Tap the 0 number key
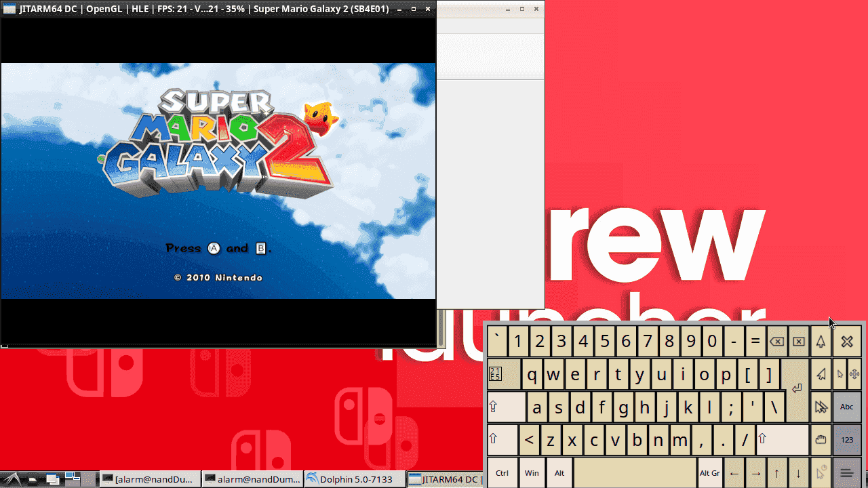868x488 pixels. 712,342
